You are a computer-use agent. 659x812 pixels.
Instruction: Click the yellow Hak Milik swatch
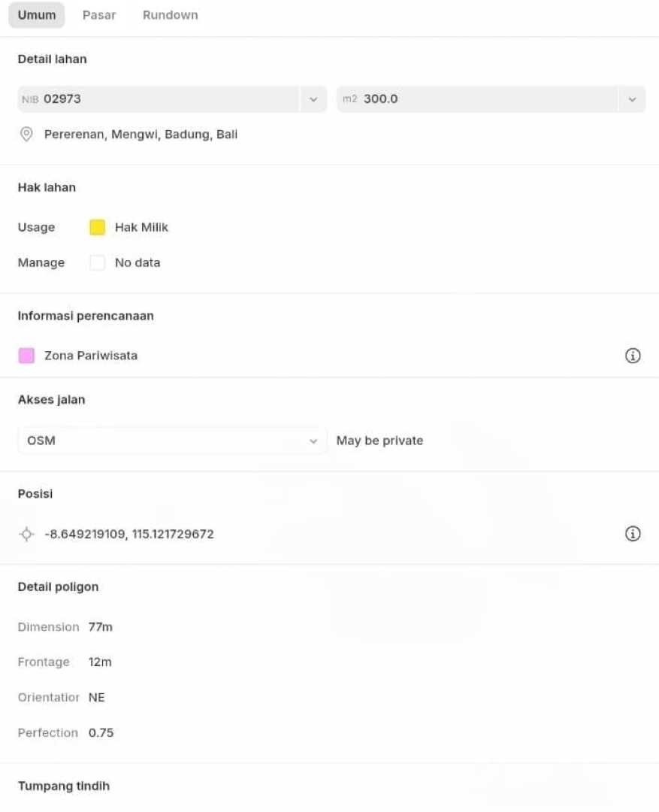coord(97,227)
